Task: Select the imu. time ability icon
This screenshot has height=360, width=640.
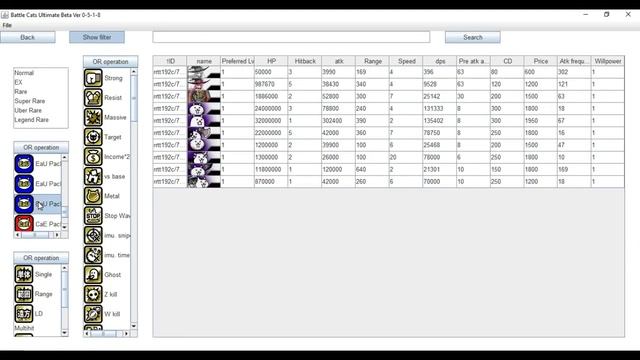Action: tap(93, 255)
